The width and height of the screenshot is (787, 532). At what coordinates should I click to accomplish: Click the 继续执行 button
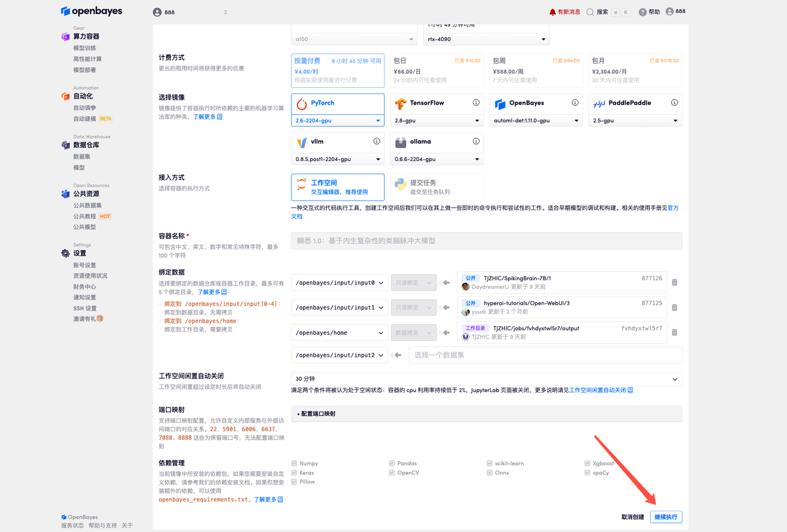[666, 517]
